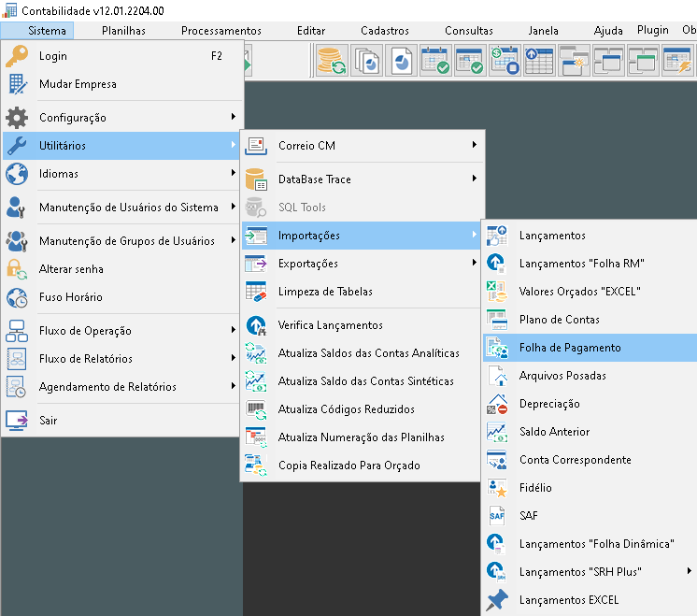
Task: Click the padlock icon beside Alterar senha
Action: click(17, 269)
